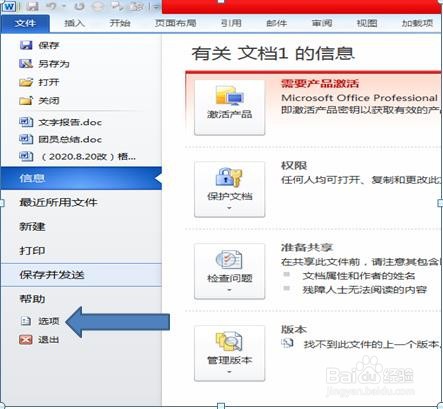
Task: Click the 选项 options page icon
Action: click(26, 321)
